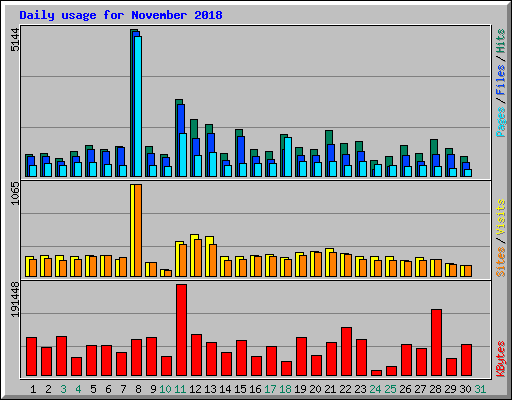Click the tall yellow visits bar on day 8
This screenshot has height=400, width=512.
[132, 230]
